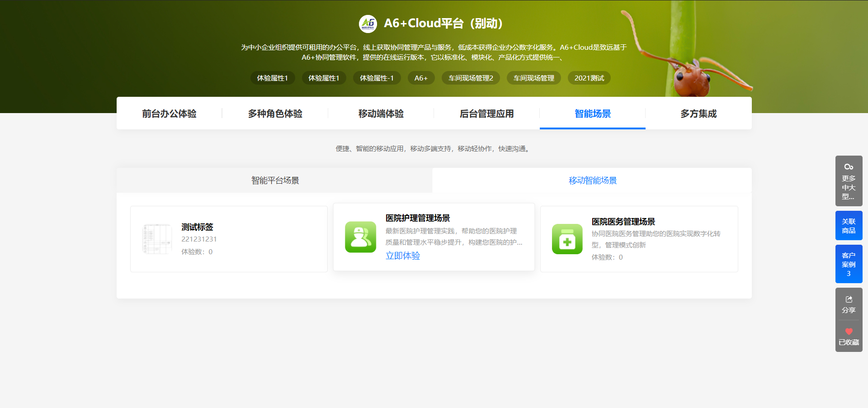
Task: Open the hospital nursing management scene icon
Action: [361, 237]
